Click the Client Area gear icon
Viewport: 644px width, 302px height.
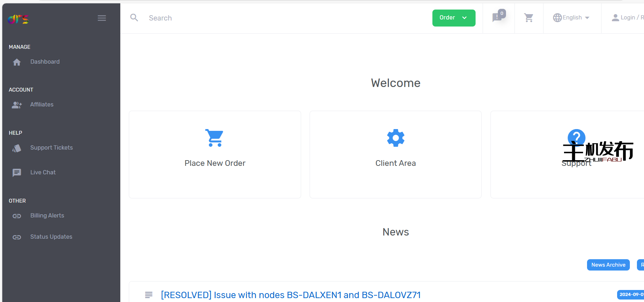point(395,138)
